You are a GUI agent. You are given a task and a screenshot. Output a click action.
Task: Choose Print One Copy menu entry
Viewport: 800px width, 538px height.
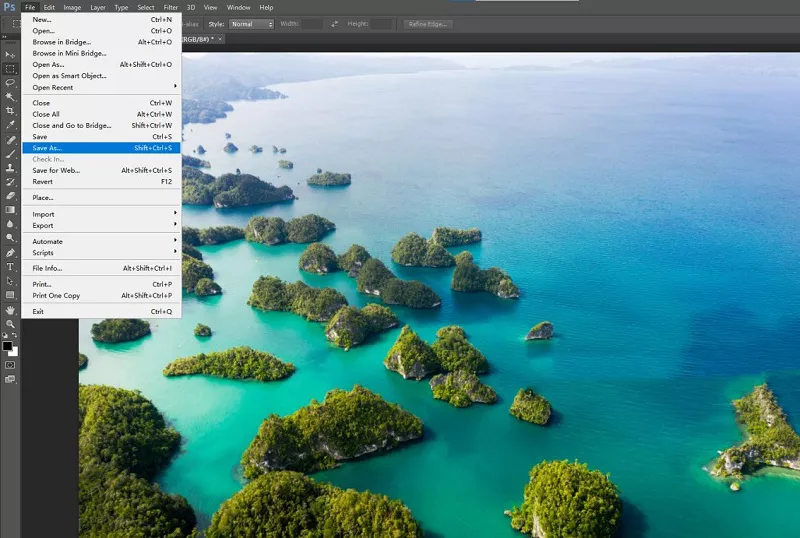click(101, 296)
